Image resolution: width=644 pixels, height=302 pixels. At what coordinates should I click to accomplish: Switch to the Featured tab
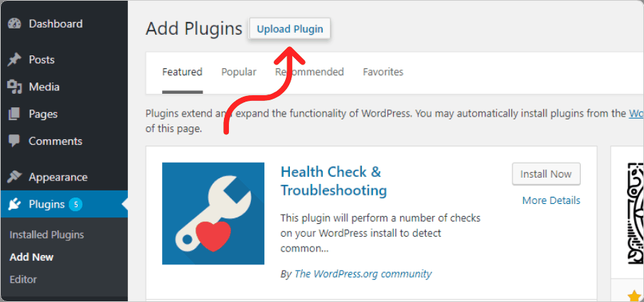[x=183, y=72]
